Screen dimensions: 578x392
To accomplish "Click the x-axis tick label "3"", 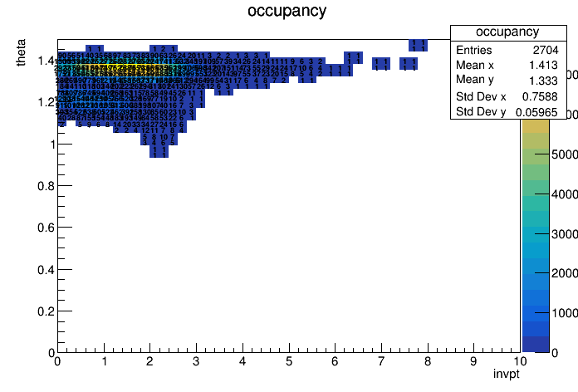I will (196, 361).
